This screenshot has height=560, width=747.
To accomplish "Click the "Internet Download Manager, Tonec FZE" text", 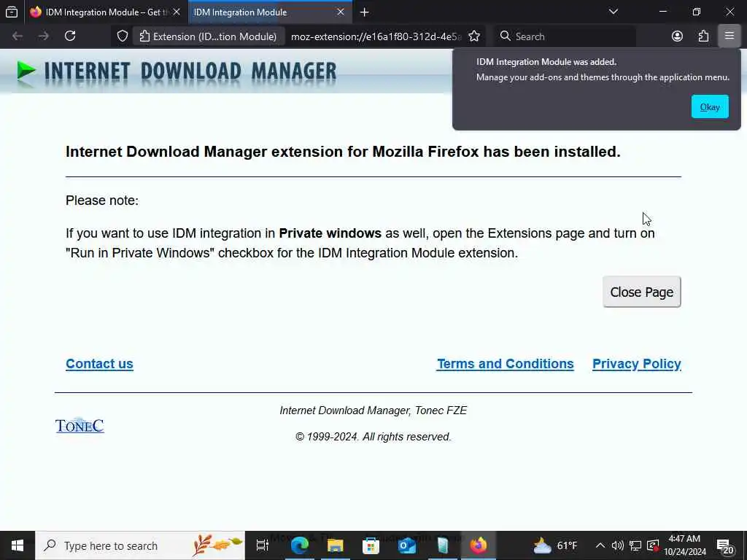I will tap(373, 411).
